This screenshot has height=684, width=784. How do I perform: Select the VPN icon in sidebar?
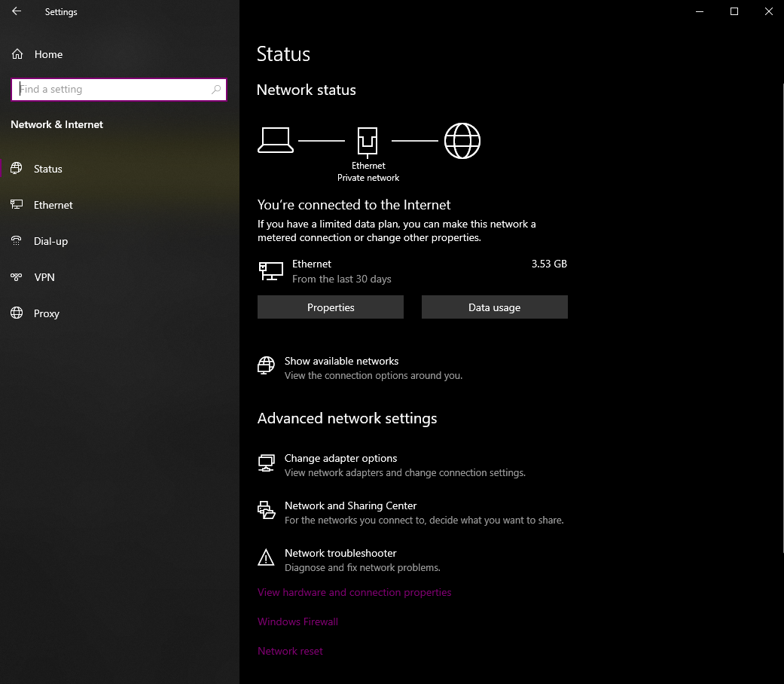coord(17,277)
